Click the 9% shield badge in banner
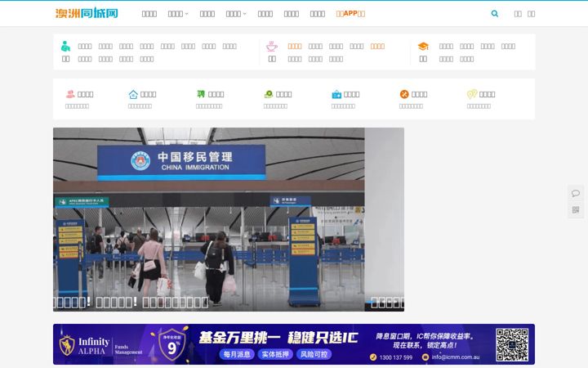 pos(171,345)
